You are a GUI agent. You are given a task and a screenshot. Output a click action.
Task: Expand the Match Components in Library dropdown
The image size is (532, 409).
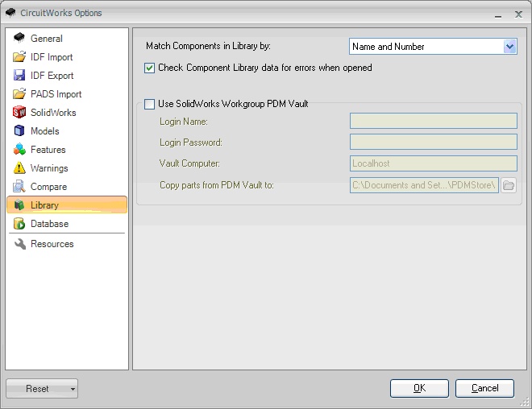(x=509, y=47)
